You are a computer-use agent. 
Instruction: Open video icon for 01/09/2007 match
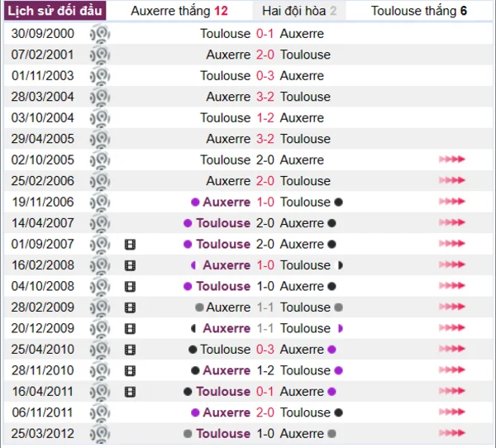point(130,244)
